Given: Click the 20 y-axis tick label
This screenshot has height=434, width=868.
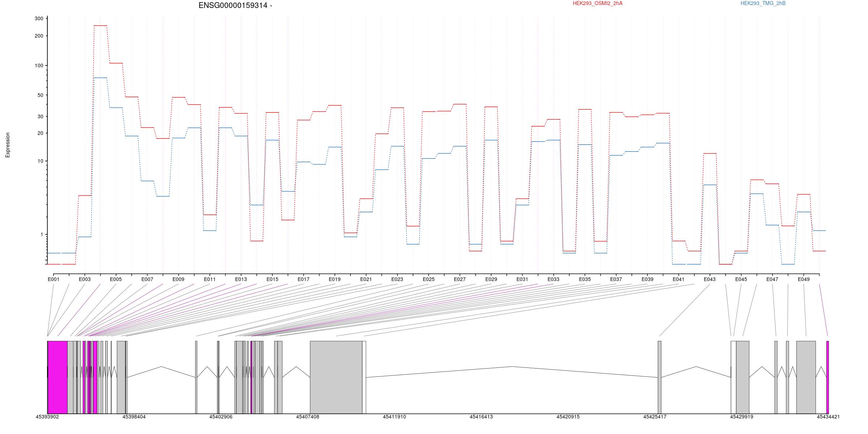Looking at the screenshot, I should pyautogui.click(x=40, y=133).
